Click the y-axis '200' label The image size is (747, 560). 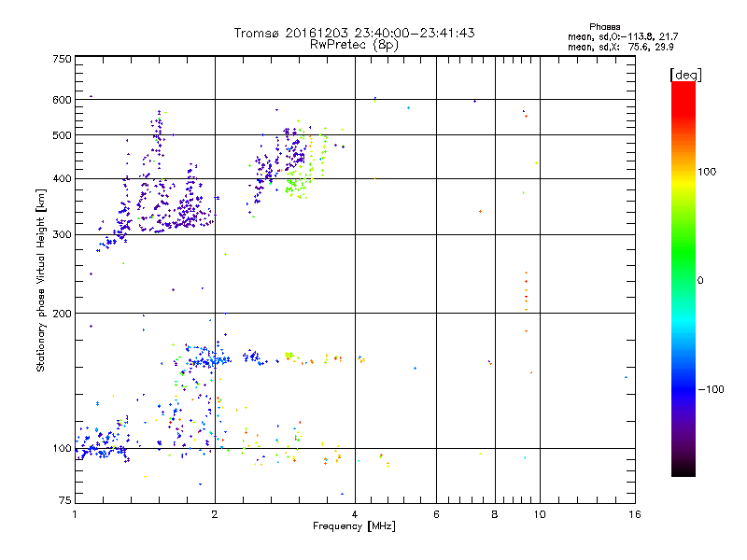(x=62, y=314)
